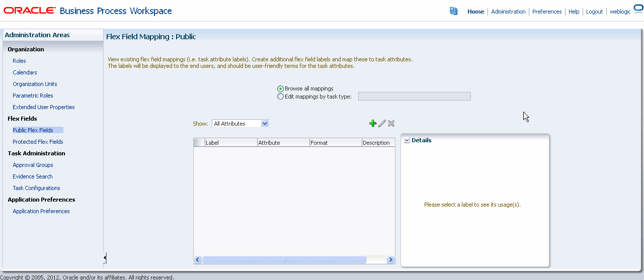
Task: Click the delete mapping X icon
Action: pos(391,123)
